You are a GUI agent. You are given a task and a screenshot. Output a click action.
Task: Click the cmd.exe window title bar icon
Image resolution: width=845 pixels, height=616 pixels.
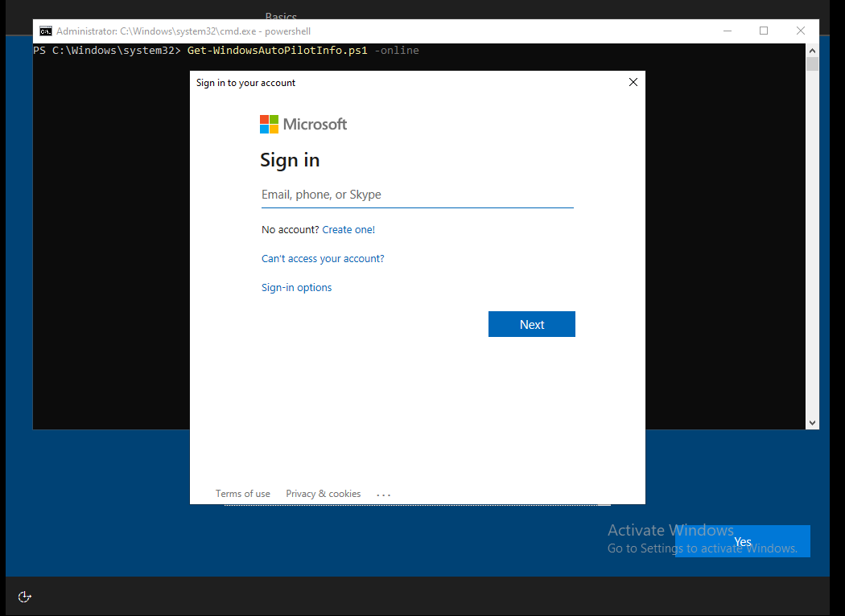pyautogui.click(x=46, y=31)
